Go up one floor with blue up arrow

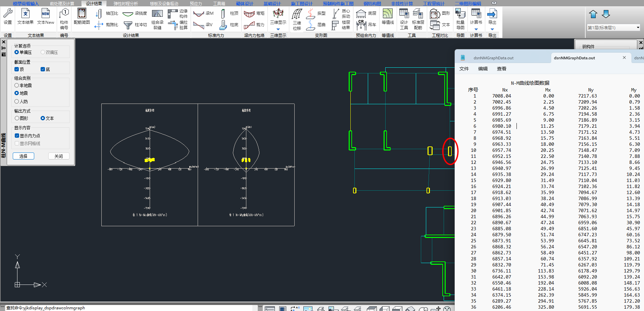[x=593, y=14]
